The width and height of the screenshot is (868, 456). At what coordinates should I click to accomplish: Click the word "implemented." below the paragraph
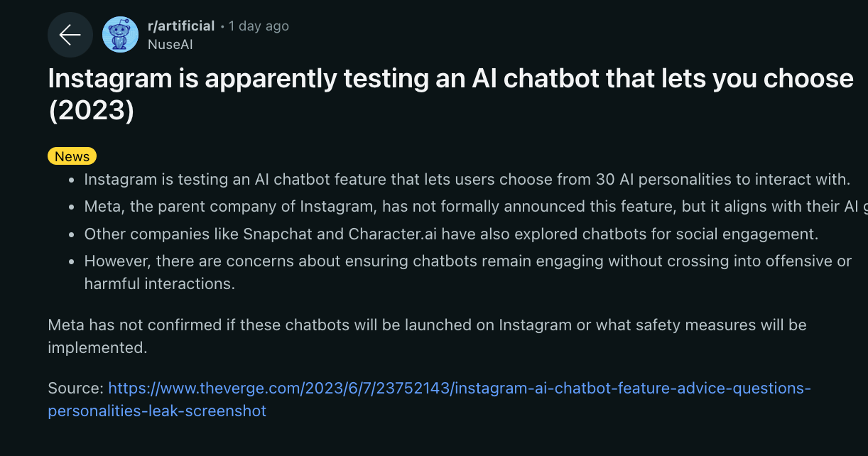(x=97, y=347)
